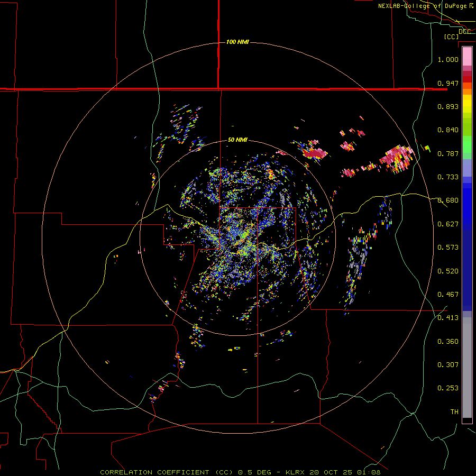Click the 20 OCT 25 01:08 timestamp
Viewport: 476px width, 476px height.
pos(345,472)
